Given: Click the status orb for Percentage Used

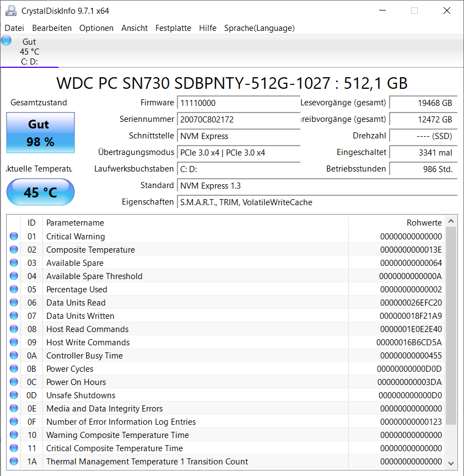Looking at the screenshot, I should click(x=14, y=289).
